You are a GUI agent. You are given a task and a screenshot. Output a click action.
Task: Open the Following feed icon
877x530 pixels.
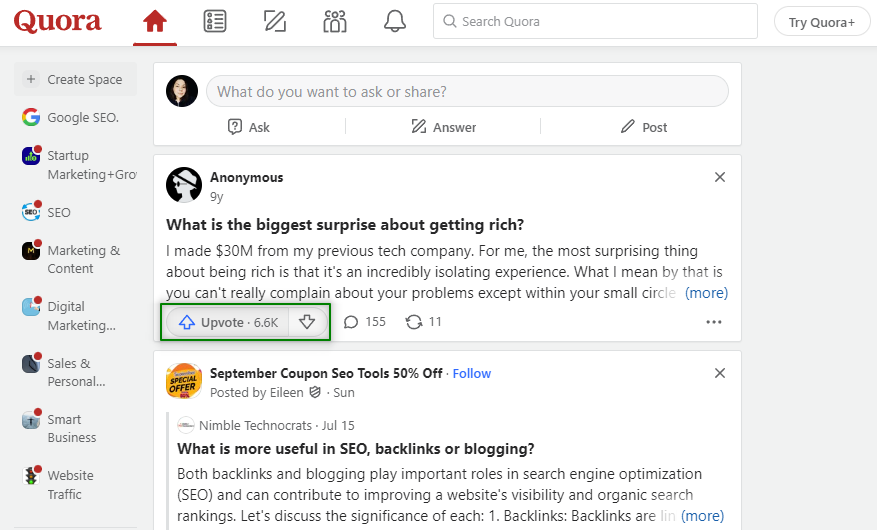pyautogui.click(x=214, y=21)
